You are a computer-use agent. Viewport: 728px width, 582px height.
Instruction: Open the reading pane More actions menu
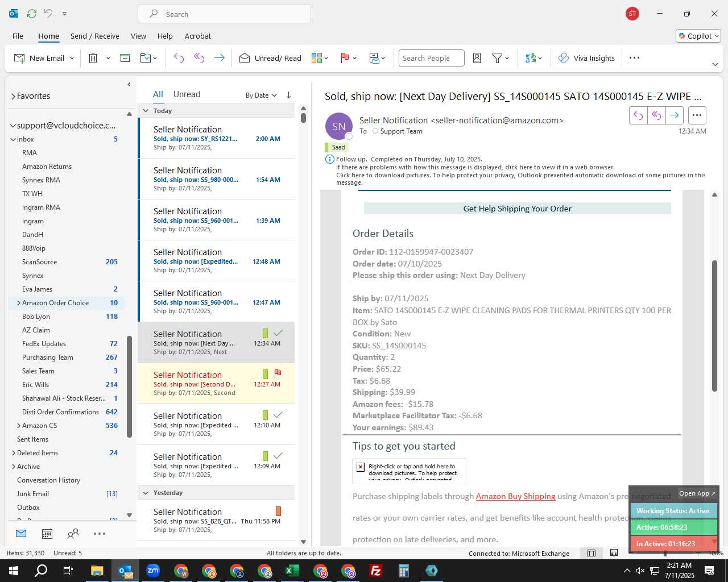697,115
